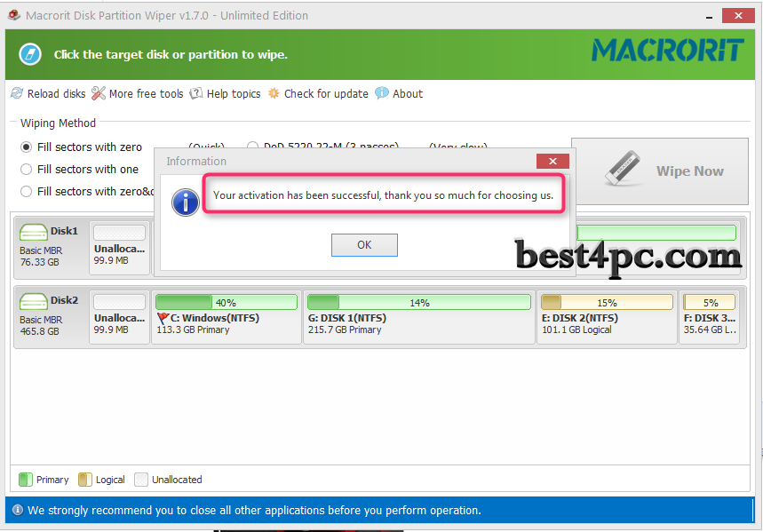The image size is (763, 532).
Task: Select Fill sectors with zero option
Action: [27, 147]
